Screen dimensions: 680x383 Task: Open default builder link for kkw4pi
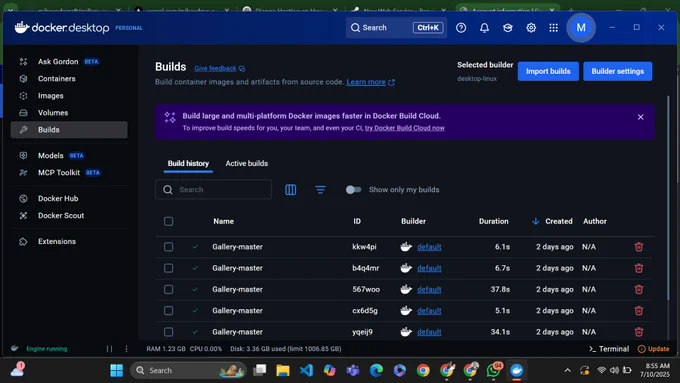(x=429, y=247)
